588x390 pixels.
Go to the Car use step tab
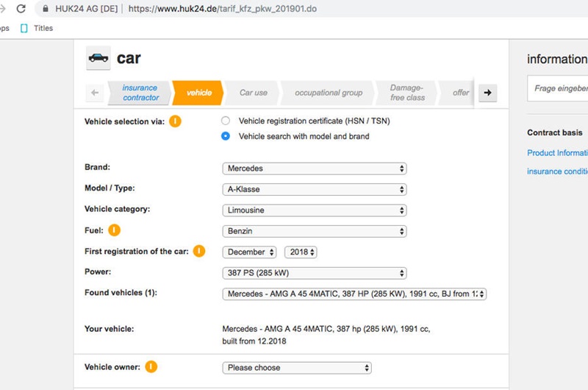pyautogui.click(x=254, y=93)
